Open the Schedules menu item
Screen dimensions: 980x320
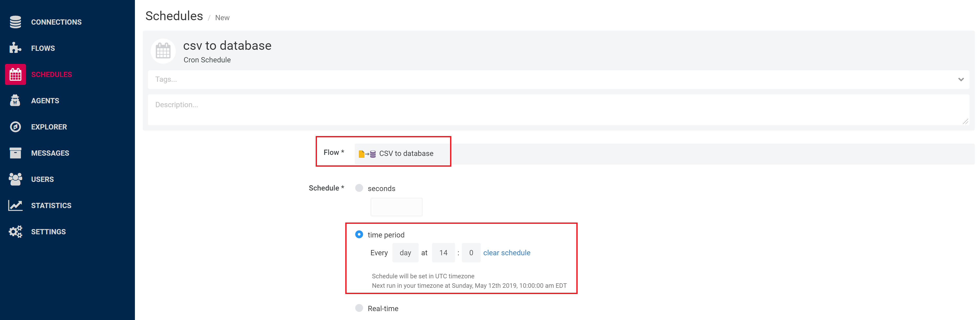point(51,75)
